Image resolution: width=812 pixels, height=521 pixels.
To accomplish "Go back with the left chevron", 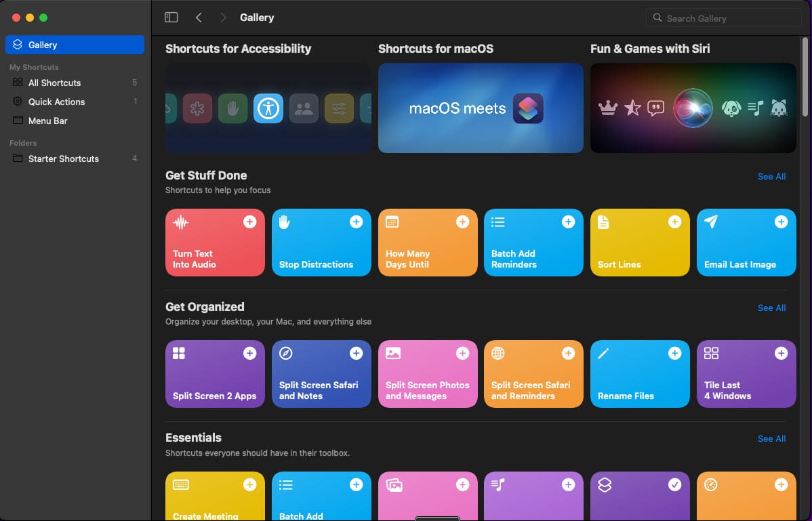I will (199, 18).
